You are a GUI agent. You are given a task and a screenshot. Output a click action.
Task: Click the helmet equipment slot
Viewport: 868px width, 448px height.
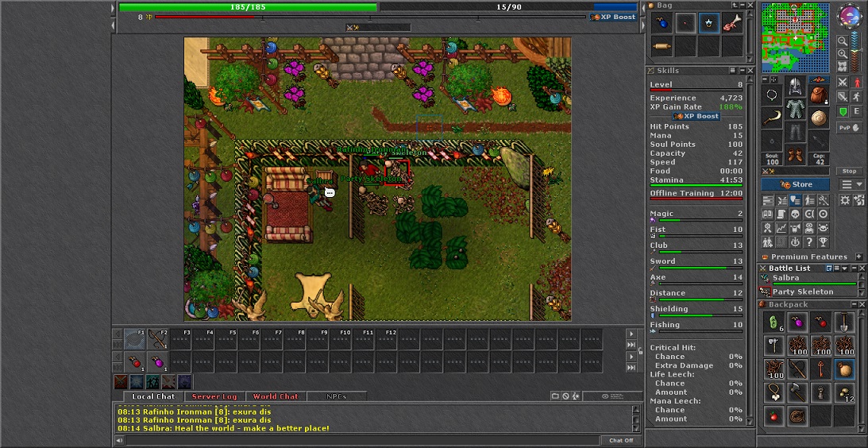pos(795,86)
